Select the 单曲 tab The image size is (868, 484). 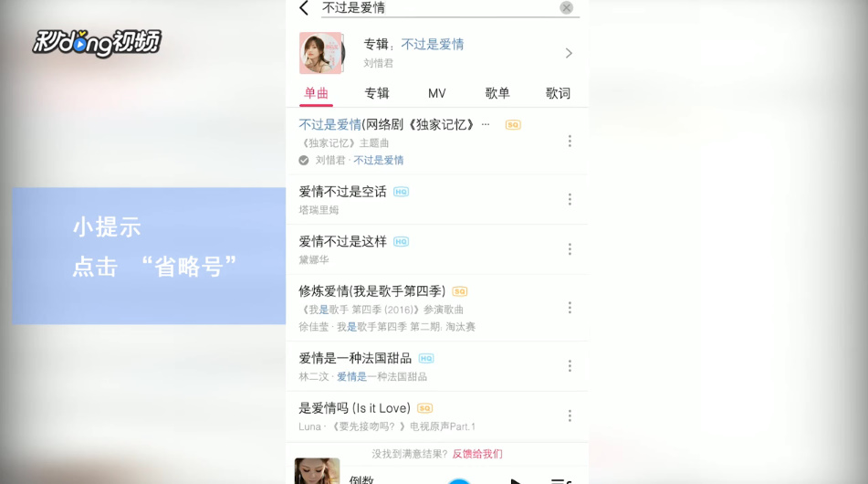click(316, 93)
